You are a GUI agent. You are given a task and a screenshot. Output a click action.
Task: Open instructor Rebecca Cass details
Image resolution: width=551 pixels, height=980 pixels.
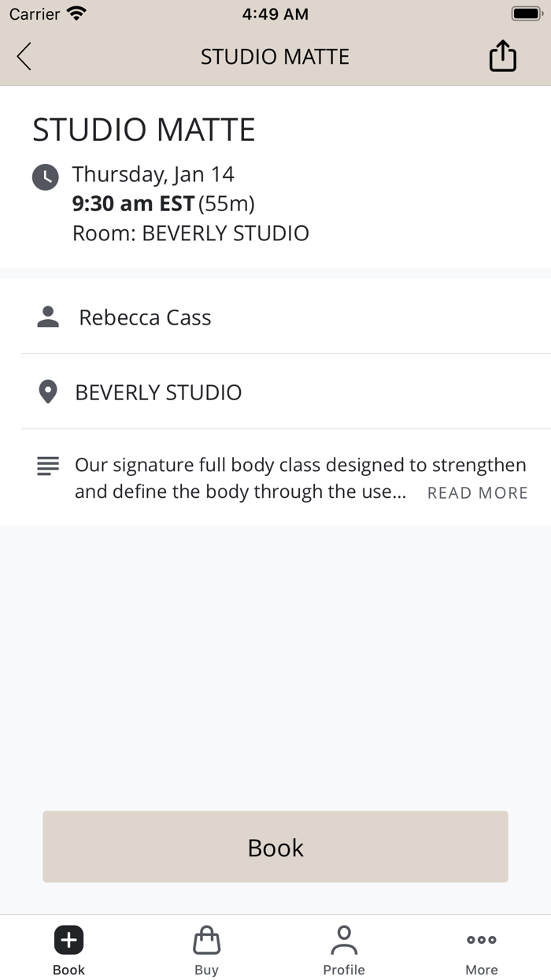145,317
